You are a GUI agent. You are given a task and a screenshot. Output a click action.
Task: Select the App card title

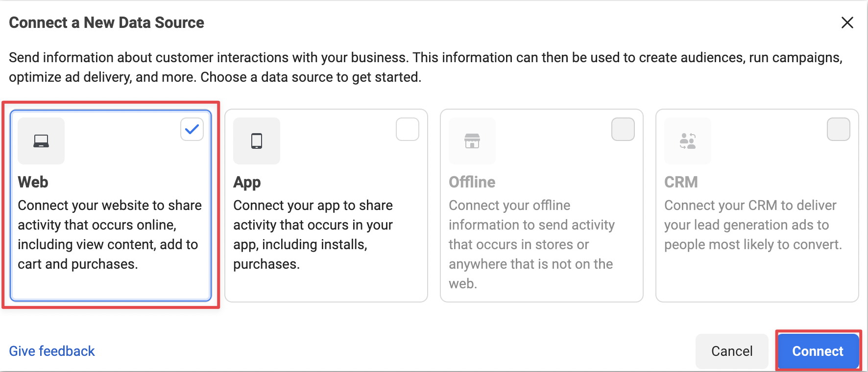tap(247, 183)
